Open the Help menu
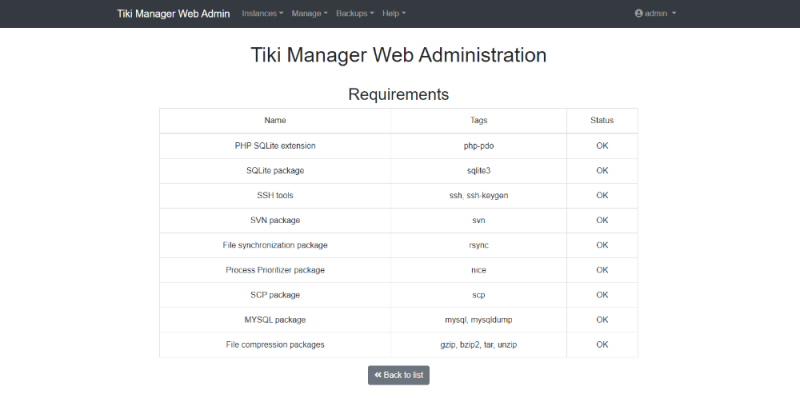800x398 pixels. pyautogui.click(x=394, y=14)
